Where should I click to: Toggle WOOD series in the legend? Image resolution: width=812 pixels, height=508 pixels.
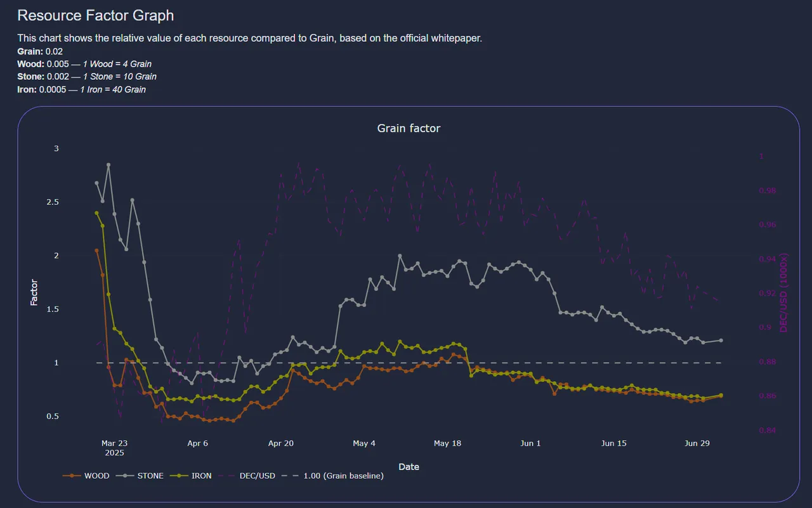[x=86, y=476]
